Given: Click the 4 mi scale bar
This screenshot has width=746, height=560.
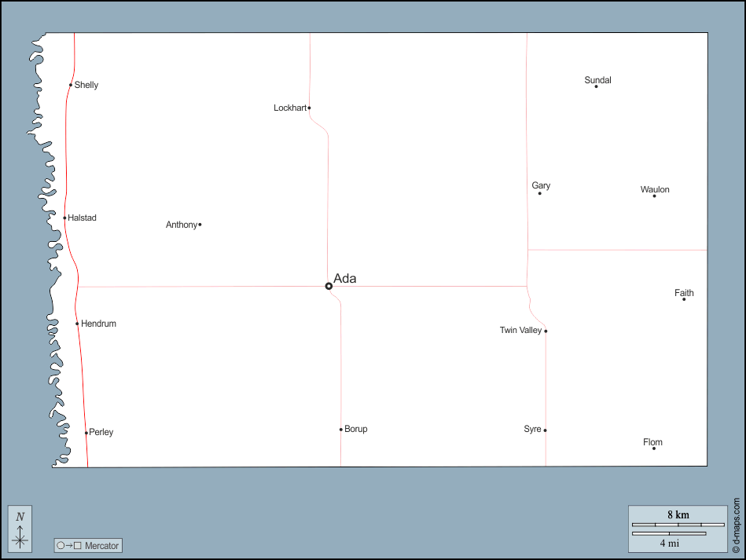Looking at the screenshot, I should (668, 534).
